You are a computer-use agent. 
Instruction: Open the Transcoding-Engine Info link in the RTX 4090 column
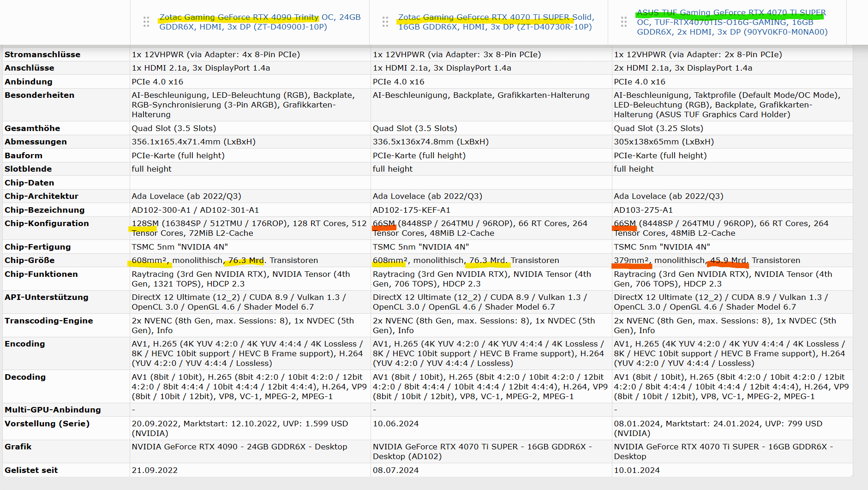pyautogui.click(x=164, y=330)
